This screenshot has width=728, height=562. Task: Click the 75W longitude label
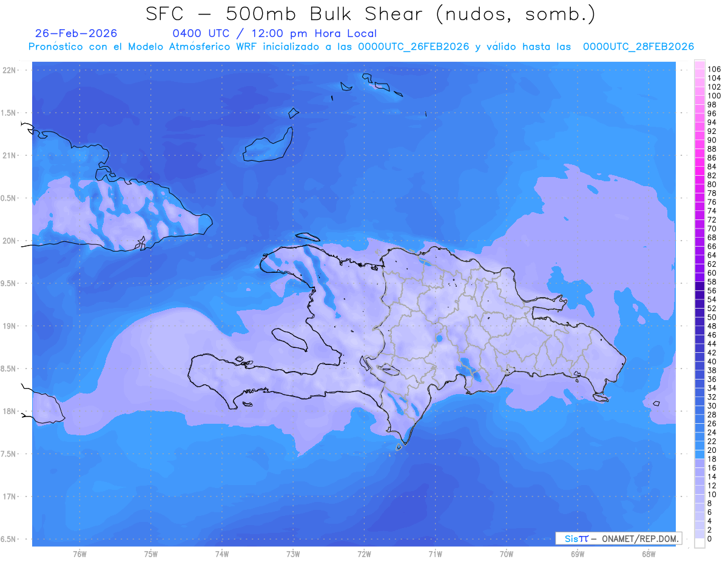tap(151, 554)
